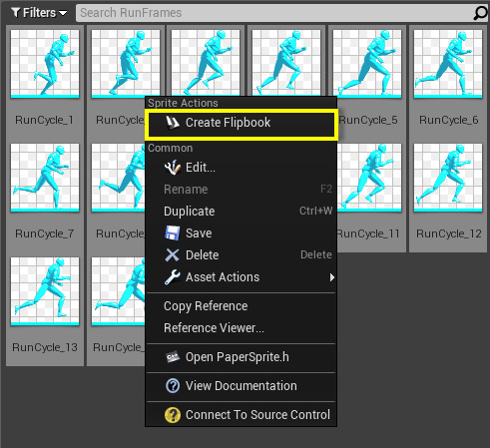The height and width of the screenshot is (448, 490).
Task: Select Connect To Source Control
Action: (x=242, y=415)
